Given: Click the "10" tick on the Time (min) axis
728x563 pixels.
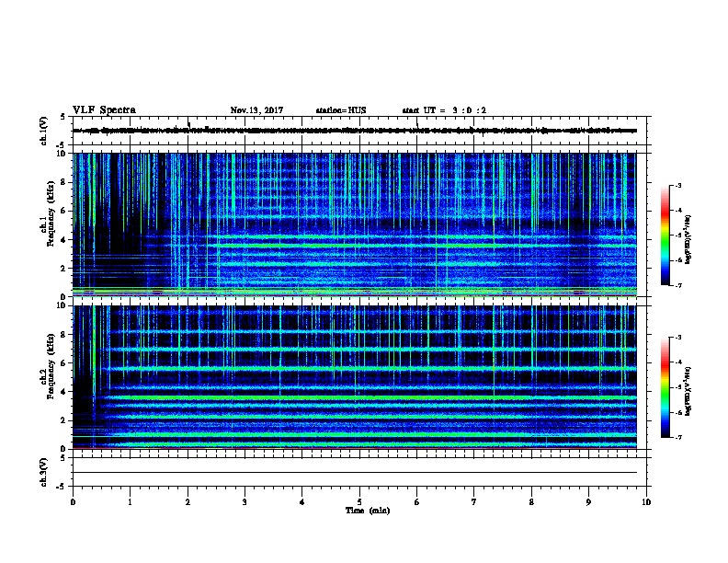Looking at the screenshot, I should coord(646,501).
